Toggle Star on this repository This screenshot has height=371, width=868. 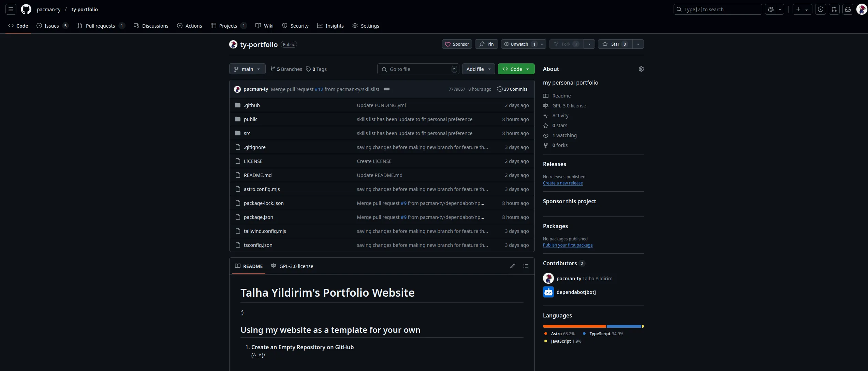point(615,44)
